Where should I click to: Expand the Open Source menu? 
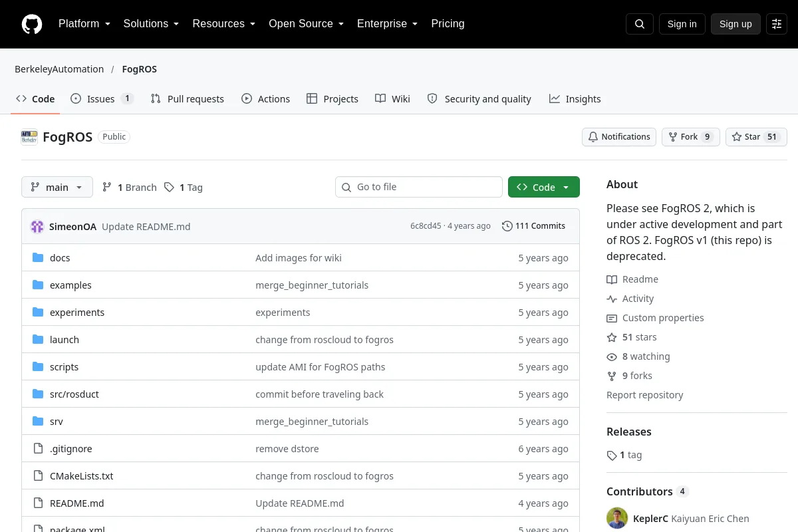[307, 24]
